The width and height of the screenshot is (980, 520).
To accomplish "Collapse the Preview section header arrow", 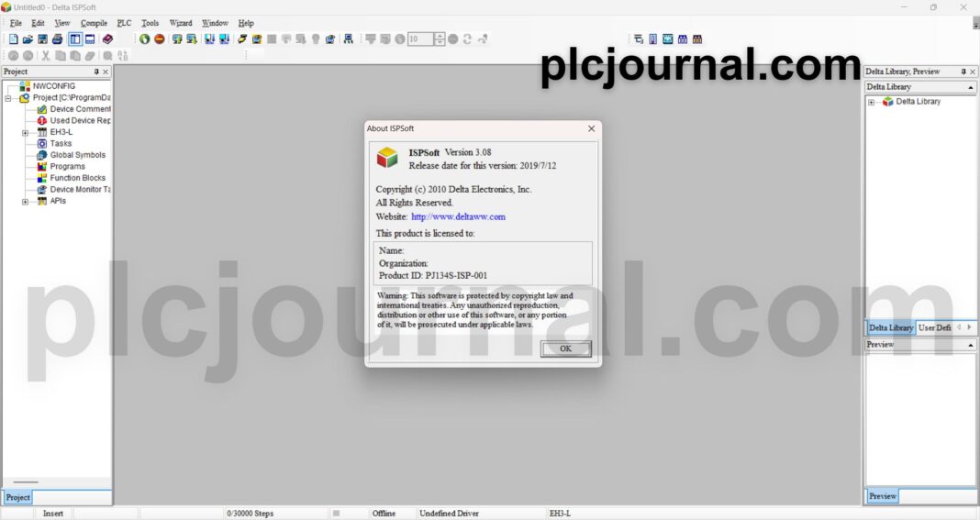I will 971,345.
